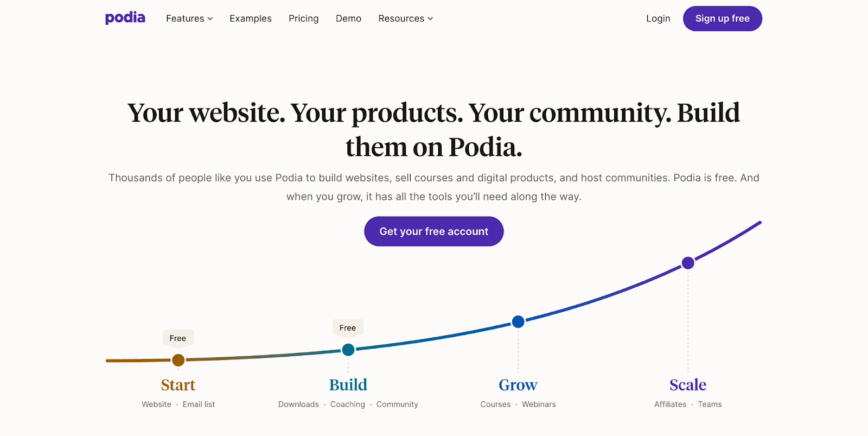
Task: Click the Build stage heading
Action: [x=348, y=385]
